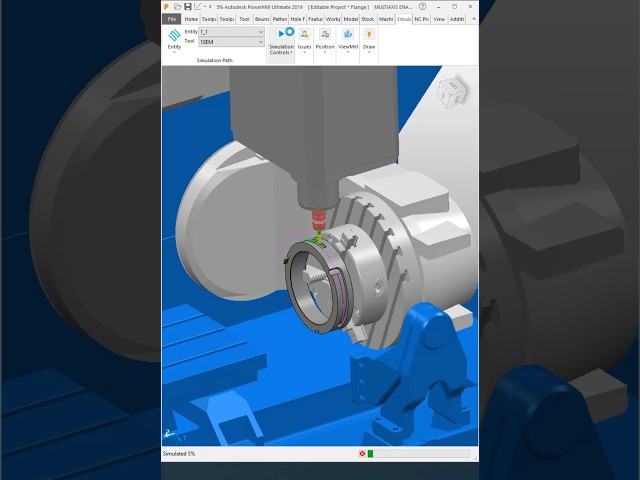Switch to the NC Program tab
The height and width of the screenshot is (480, 640).
click(x=422, y=19)
